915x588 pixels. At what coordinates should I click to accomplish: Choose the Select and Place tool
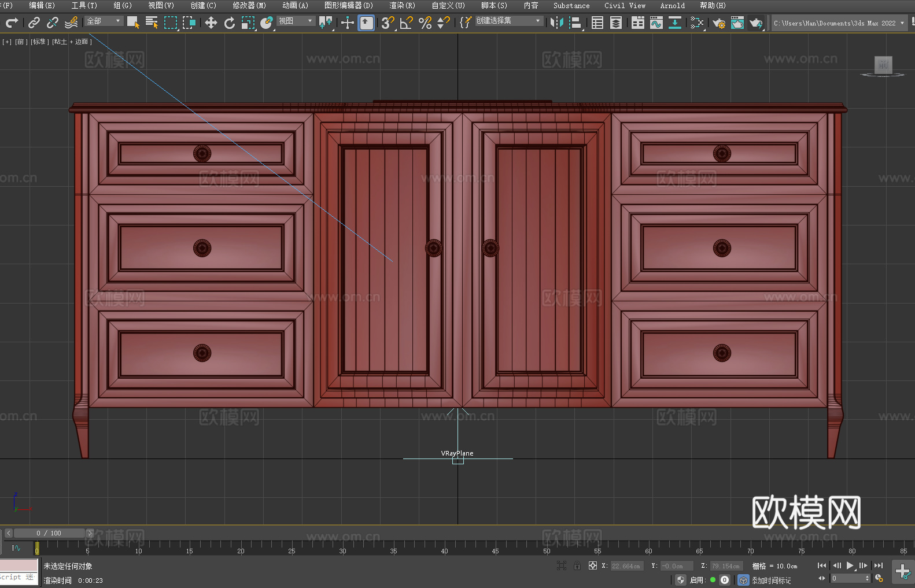pos(267,23)
